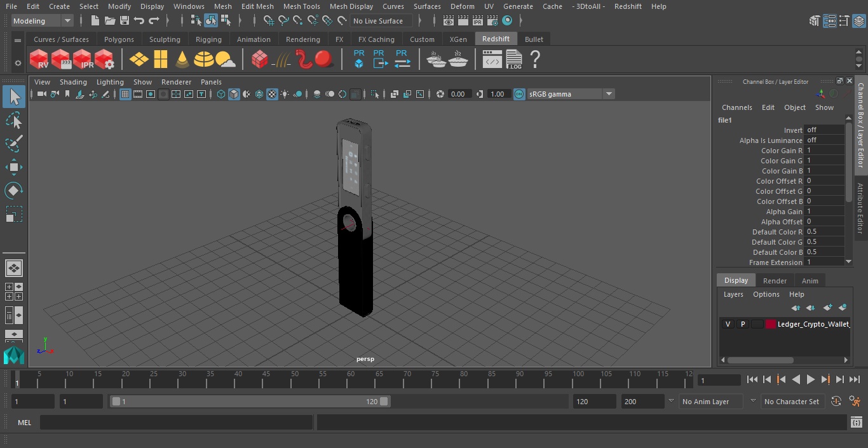Viewport: 868px width, 448px height.
Task: Click the Character set running figure icon
Action: click(855, 401)
